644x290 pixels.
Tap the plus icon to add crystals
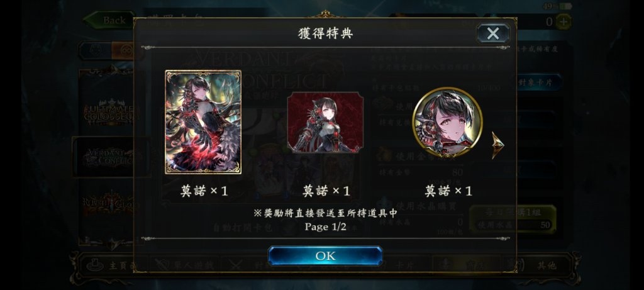pos(563,21)
